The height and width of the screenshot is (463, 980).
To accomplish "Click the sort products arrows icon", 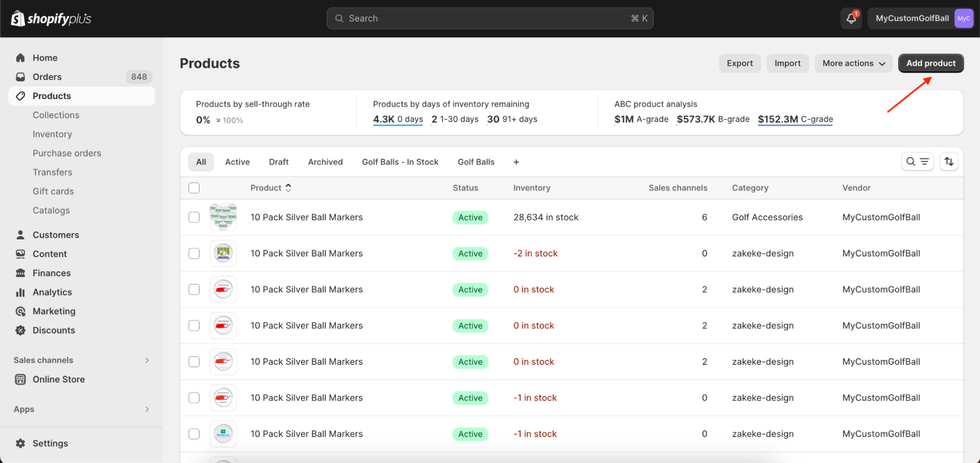I will 949,162.
